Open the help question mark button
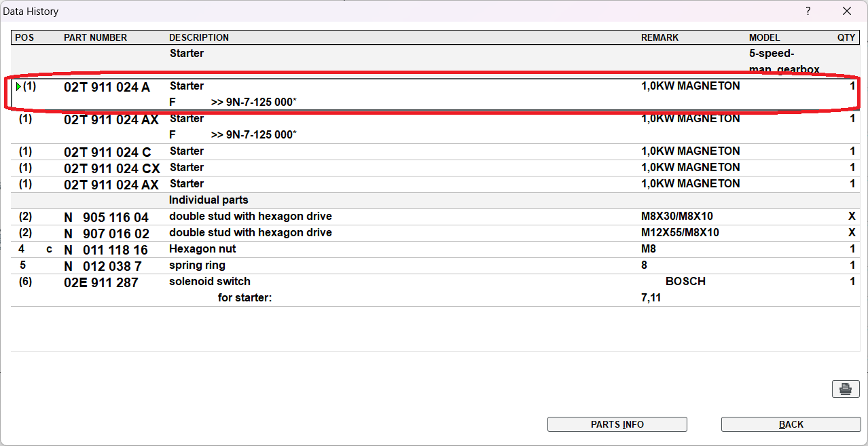This screenshot has height=446, width=868. [808, 11]
